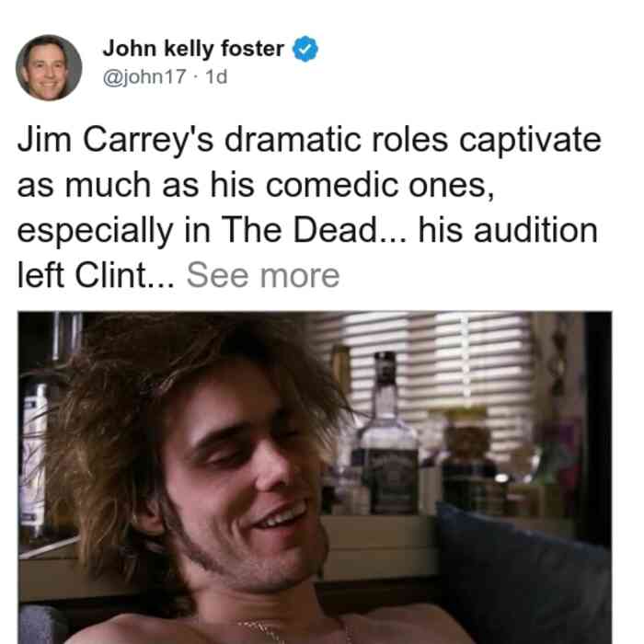Click the dark blue cushion in the photo
The image size is (644, 644).
click(522, 575)
